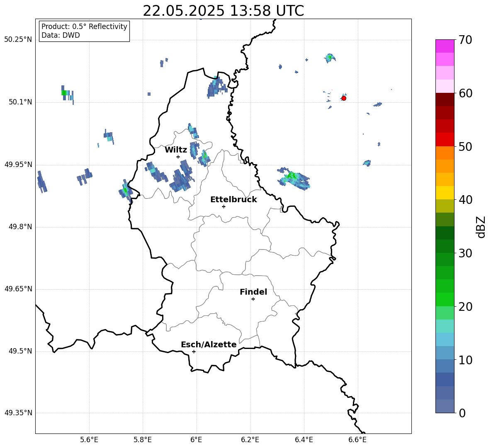Click the 70 value on the colorbar
This screenshot has width=491, height=448.
[465, 40]
